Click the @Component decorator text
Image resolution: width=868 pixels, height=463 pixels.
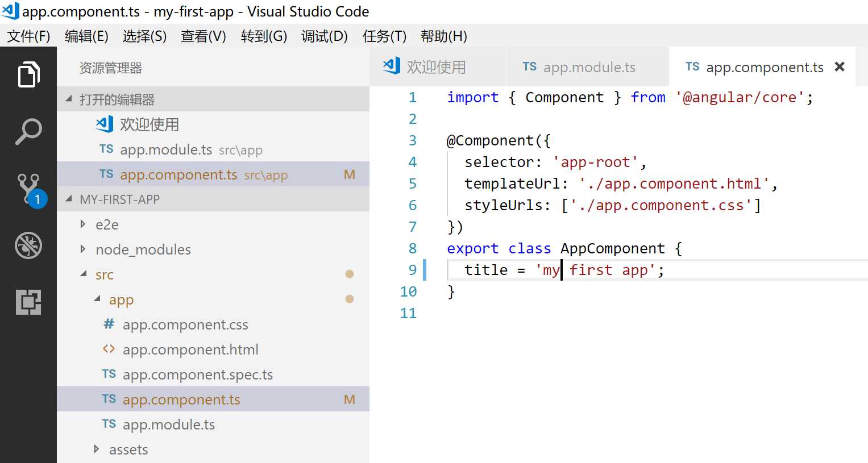pyautogui.click(x=490, y=140)
